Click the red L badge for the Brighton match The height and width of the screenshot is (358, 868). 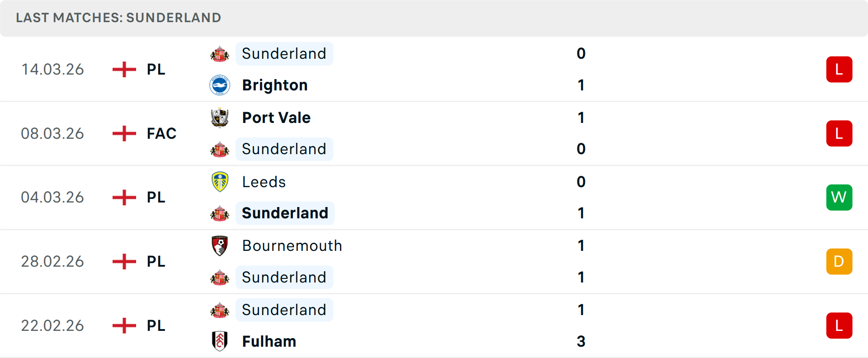pyautogui.click(x=839, y=69)
